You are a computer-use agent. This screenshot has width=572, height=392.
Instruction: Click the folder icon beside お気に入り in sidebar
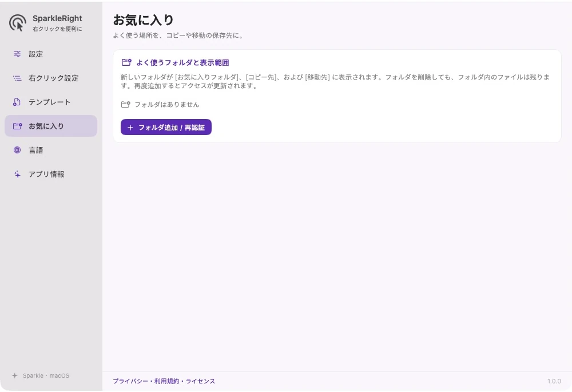tap(17, 126)
